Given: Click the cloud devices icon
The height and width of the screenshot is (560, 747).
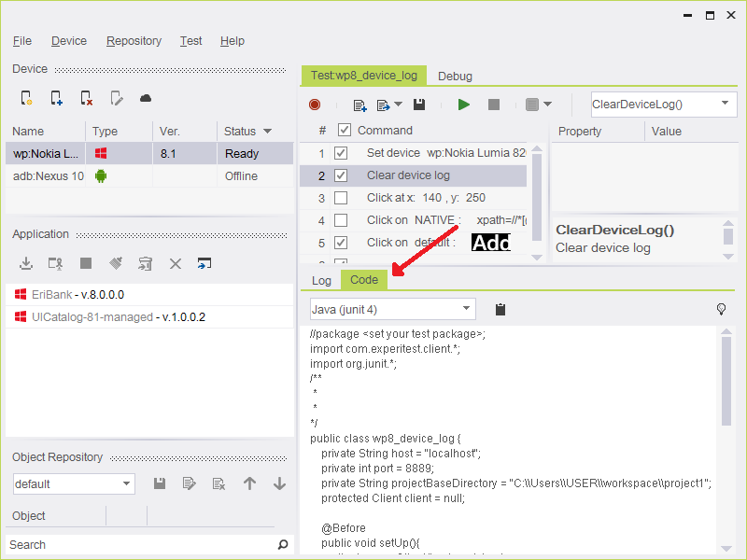Looking at the screenshot, I should click(x=146, y=98).
